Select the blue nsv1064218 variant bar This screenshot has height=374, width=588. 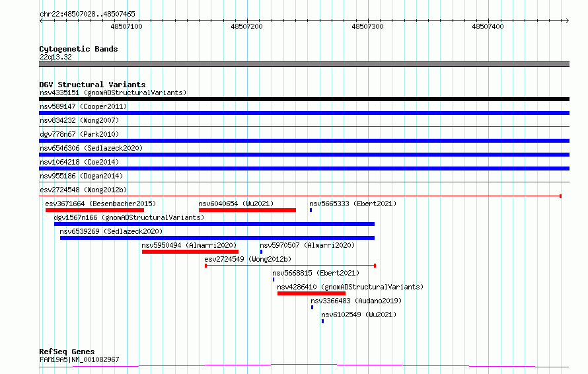(x=304, y=168)
